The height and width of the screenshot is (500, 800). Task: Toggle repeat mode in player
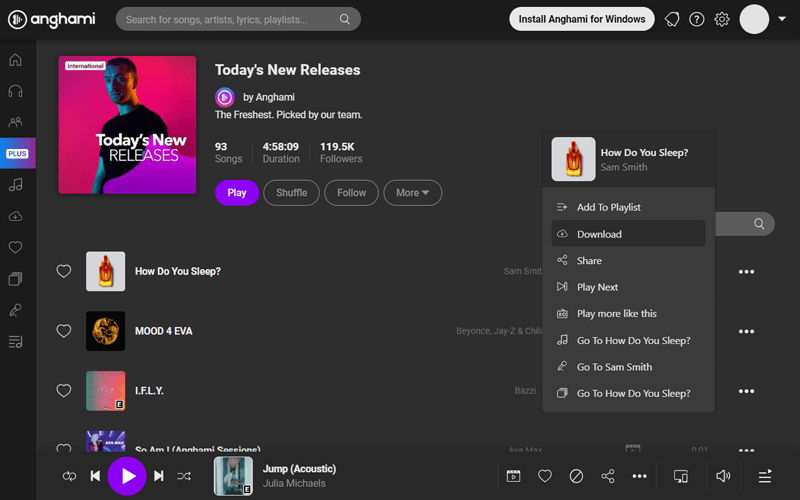tap(69, 476)
